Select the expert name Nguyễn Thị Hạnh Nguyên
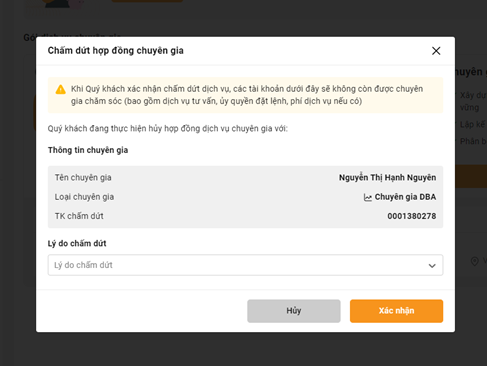 click(x=387, y=178)
